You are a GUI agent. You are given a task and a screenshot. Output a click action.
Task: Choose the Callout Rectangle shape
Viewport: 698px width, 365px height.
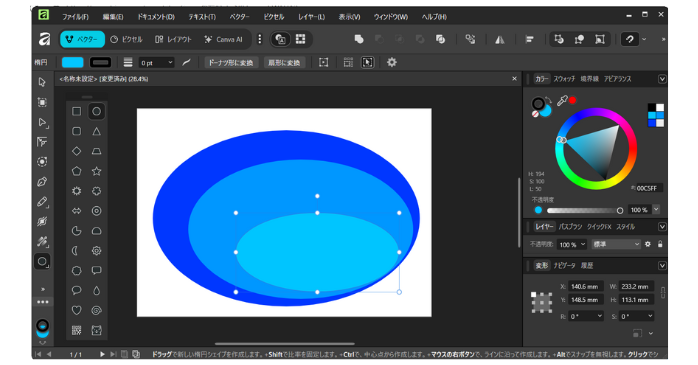96,270
